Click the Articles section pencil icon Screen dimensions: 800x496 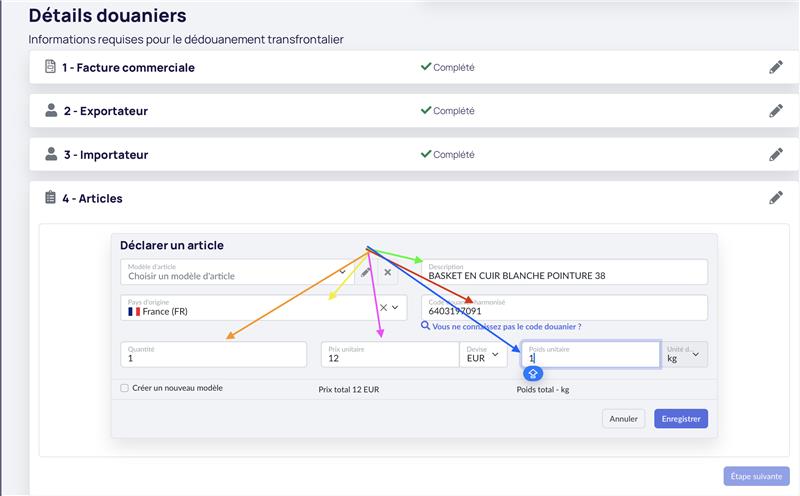[x=776, y=198]
